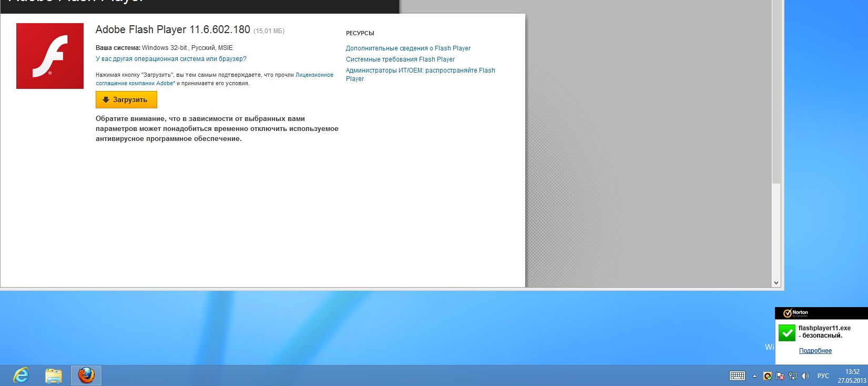Click the yellow Загрузить download button
This screenshot has height=386, width=868.
pyautogui.click(x=126, y=99)
